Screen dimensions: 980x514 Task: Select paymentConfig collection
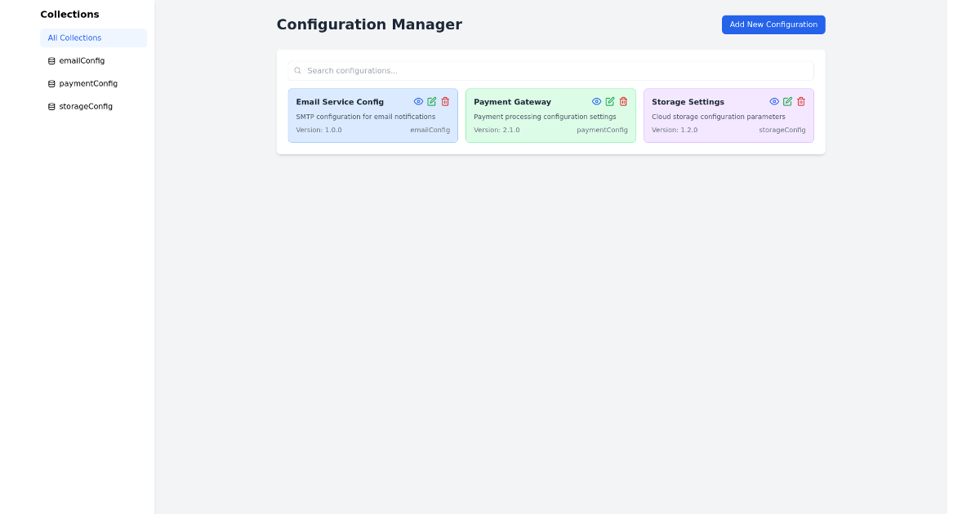[x=86, y=83]
